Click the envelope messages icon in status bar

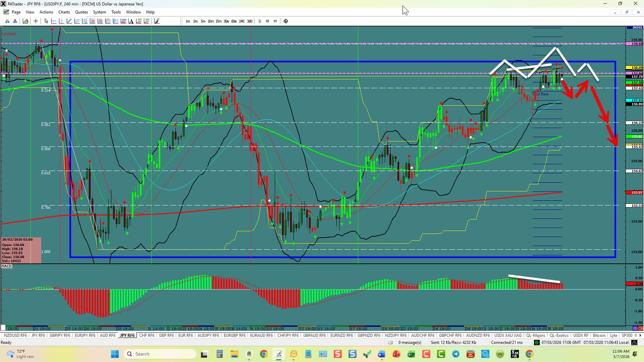coord(390,342)
